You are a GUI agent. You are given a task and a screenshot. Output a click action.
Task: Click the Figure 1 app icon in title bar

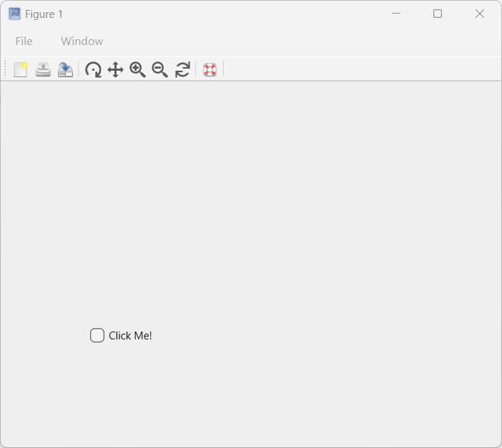click(14, 14)
